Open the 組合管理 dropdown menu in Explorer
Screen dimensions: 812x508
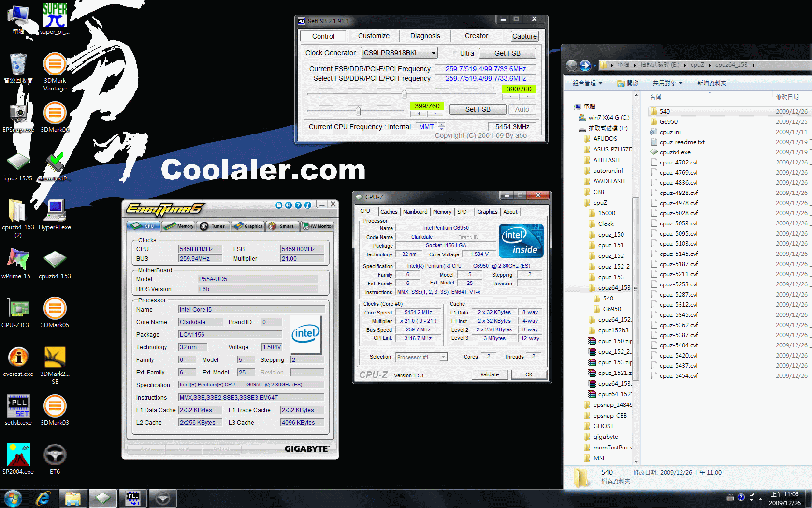coord(587,83)
